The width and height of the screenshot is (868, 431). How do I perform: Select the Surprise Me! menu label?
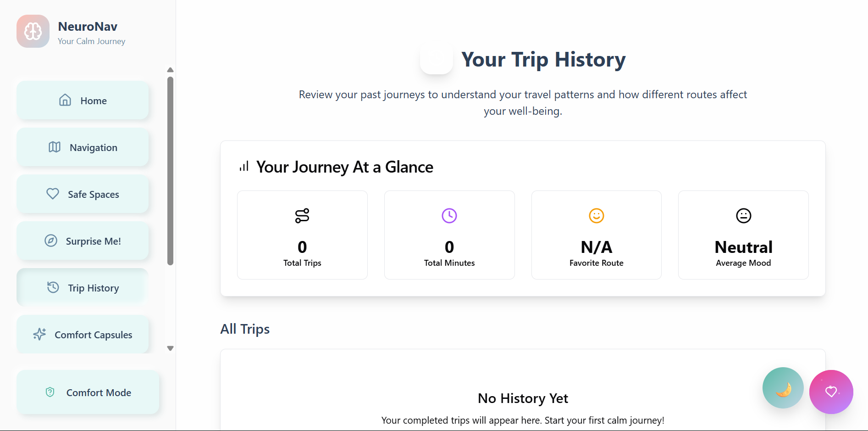(94, 241)
